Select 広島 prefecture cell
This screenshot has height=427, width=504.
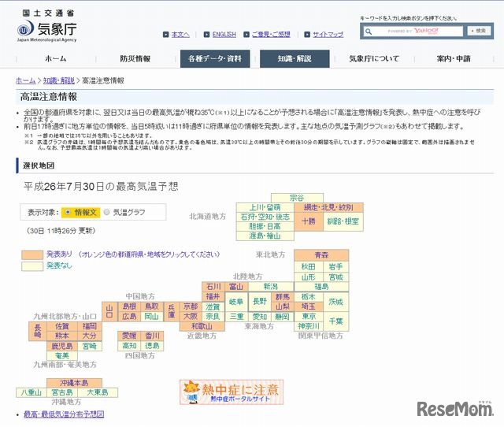pos(129,317)
